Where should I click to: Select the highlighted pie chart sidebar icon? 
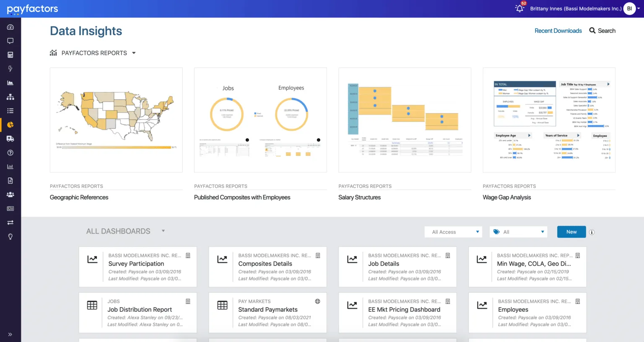tap(10, 125)
